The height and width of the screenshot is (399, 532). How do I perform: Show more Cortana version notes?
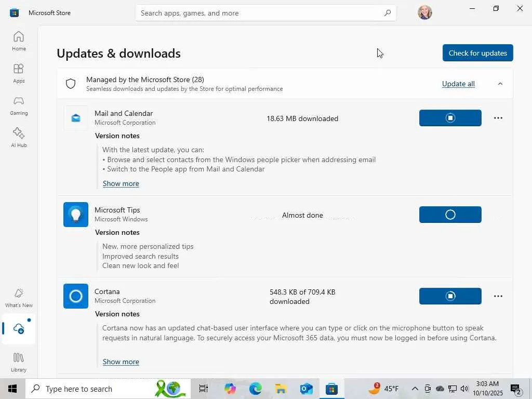[x=121, y=362]
